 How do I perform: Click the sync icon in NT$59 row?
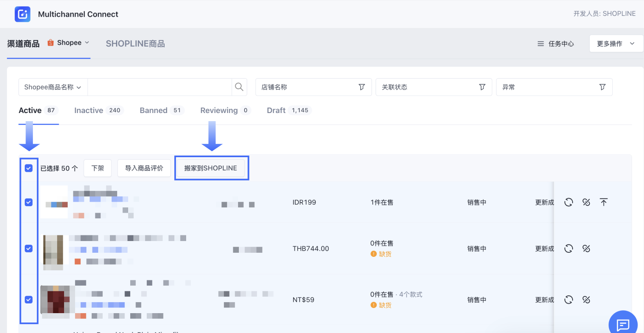point(569,300)
